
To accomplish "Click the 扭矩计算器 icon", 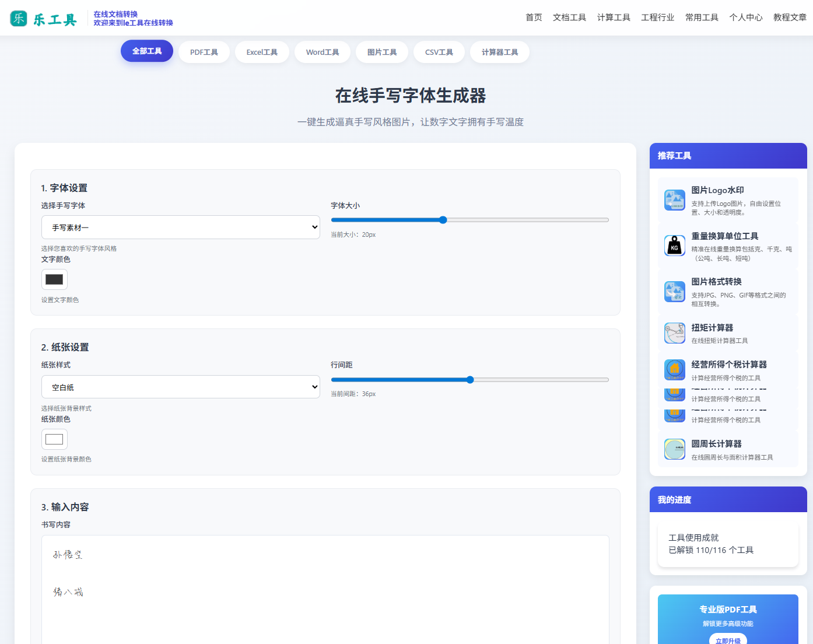I will click(675, 333).
